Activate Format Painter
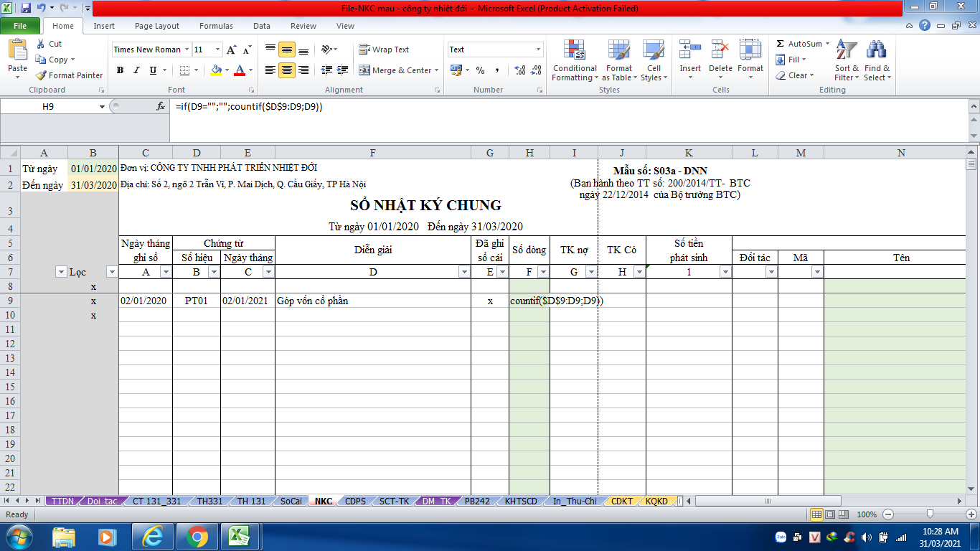980x551 pixels. [x=70, y=75]
